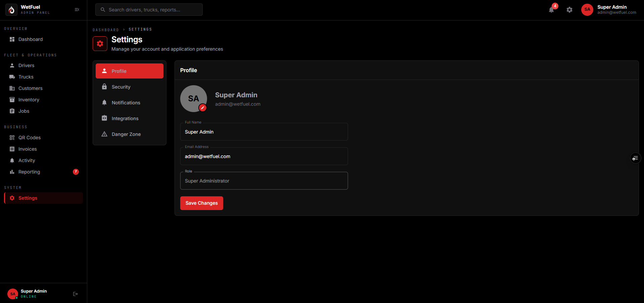Click the search magnifier icon
Screen dimensions: 644x303
(103, 10)
